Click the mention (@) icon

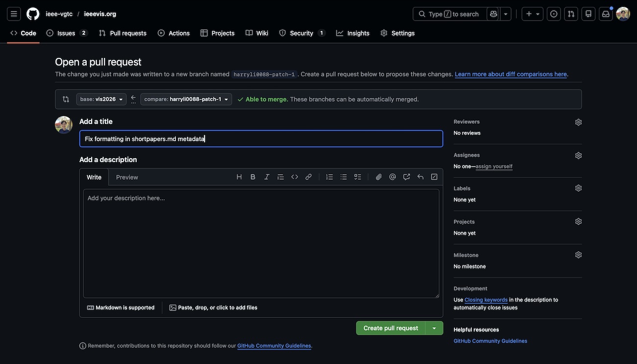point(392,177)
